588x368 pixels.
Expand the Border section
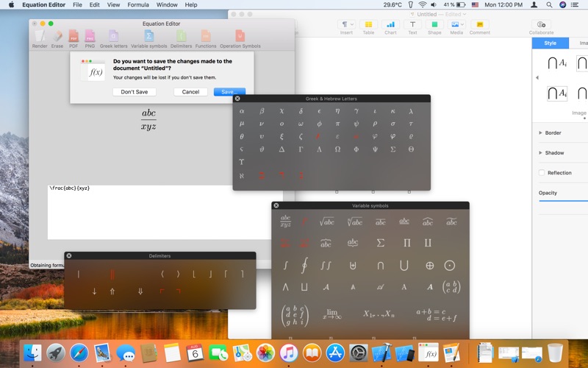click(542, 133)
